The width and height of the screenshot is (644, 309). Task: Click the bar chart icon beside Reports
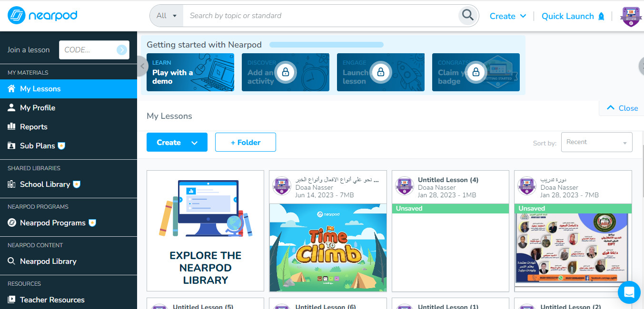click(x=11, y=127)
